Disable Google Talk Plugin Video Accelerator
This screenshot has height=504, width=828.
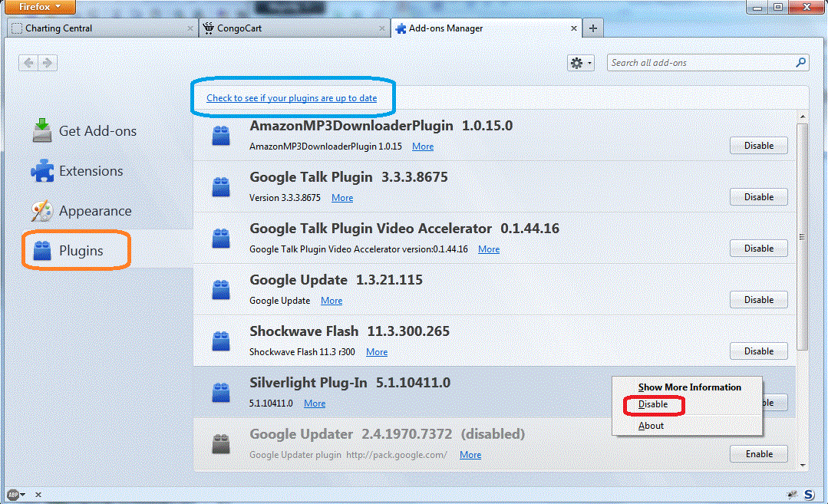(x=759, y=248)
